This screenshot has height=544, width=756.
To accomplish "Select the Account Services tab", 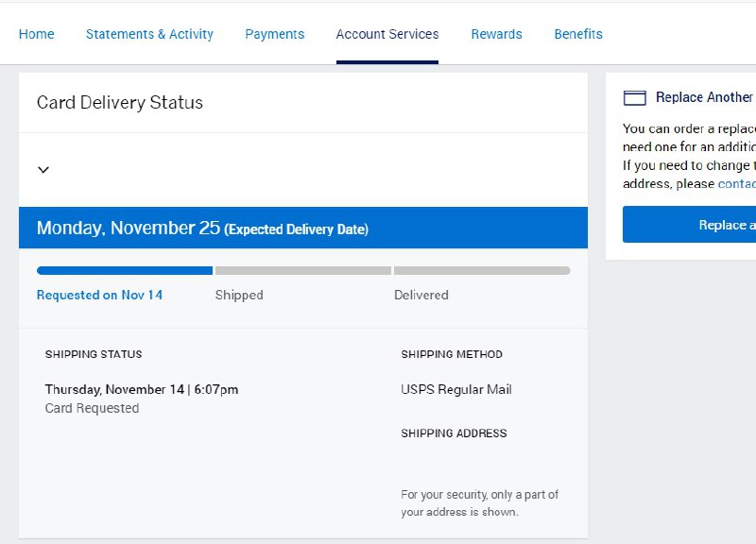I will click(387, 34).
